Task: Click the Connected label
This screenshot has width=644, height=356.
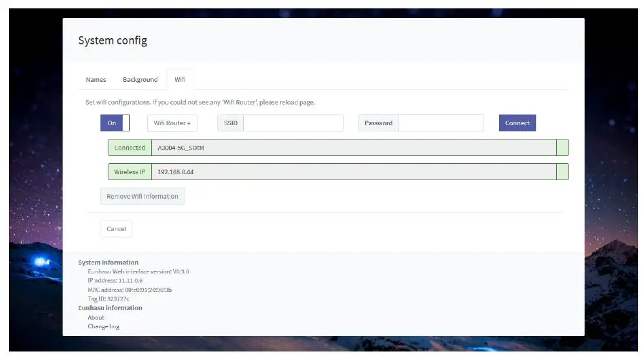Action: (130, 148)
